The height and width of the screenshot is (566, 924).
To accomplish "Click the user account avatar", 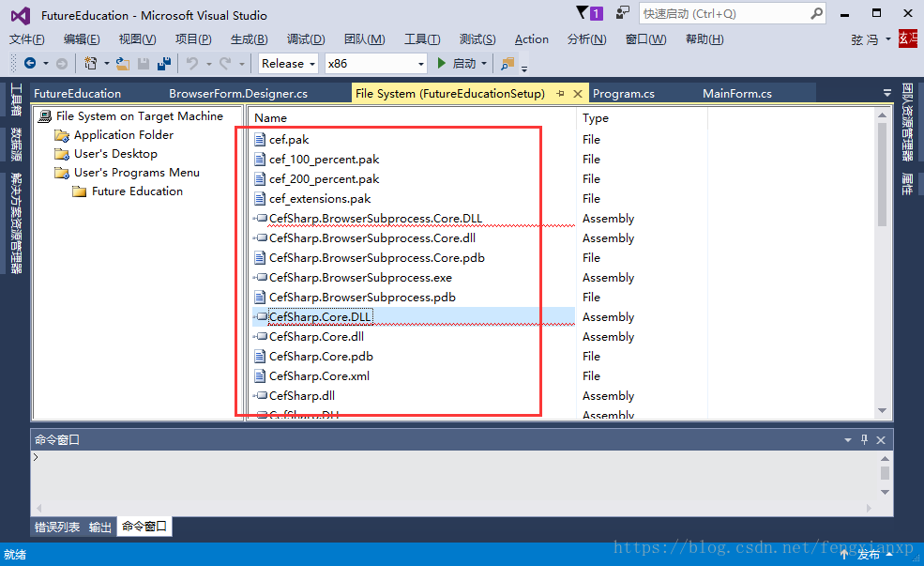I will tap(907, 38).
